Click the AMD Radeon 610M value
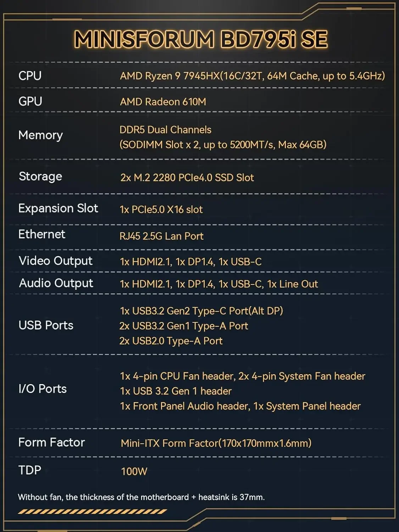399x532 pixels. coord(163,102)
